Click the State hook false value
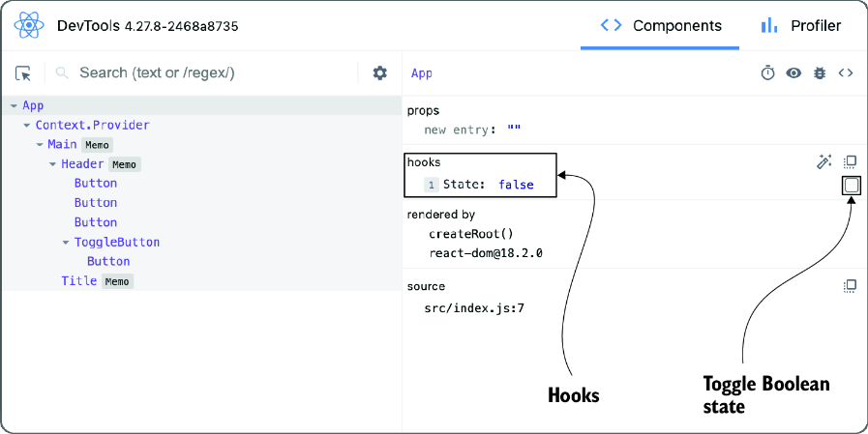 click(x=516, y=185)
